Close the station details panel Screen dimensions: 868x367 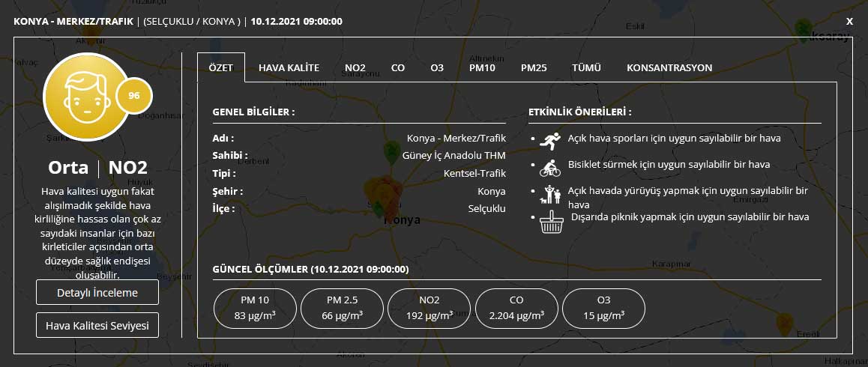click(849, 22)
